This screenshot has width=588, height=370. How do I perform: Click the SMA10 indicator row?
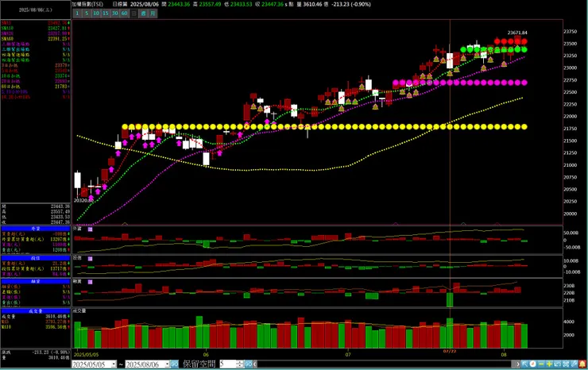[x=35, y=29]
